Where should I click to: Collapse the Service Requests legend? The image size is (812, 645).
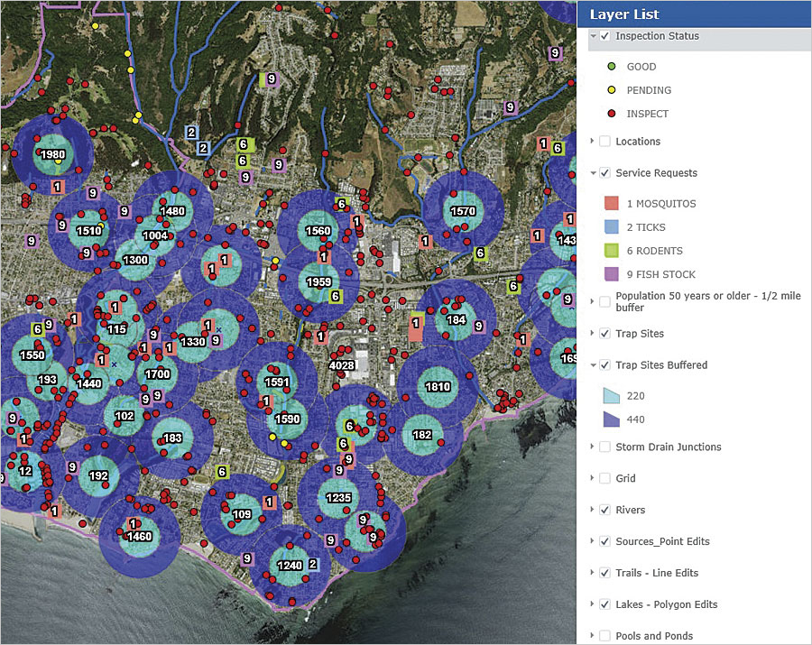point(593,173)
